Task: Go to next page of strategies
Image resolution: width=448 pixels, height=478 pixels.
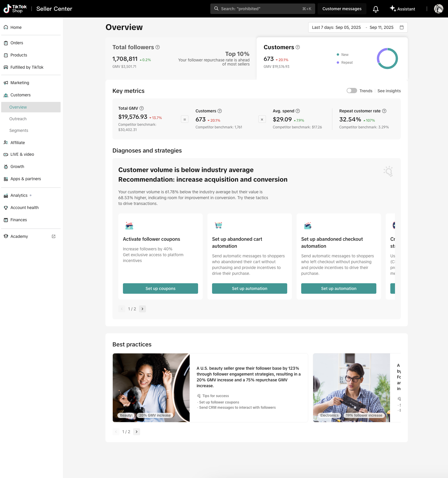Action: pyautogui.click(x=142, y=309)
